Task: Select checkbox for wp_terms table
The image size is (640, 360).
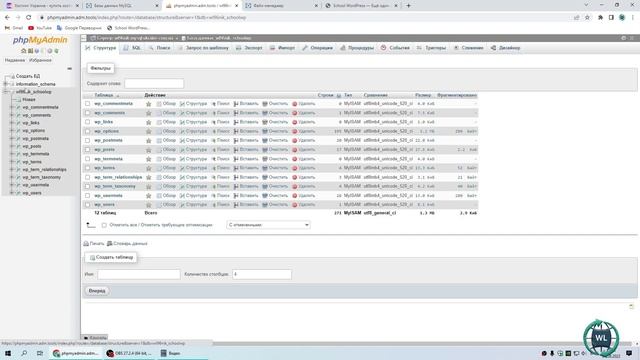Action: pyautogui.click(x=87, y=168)
